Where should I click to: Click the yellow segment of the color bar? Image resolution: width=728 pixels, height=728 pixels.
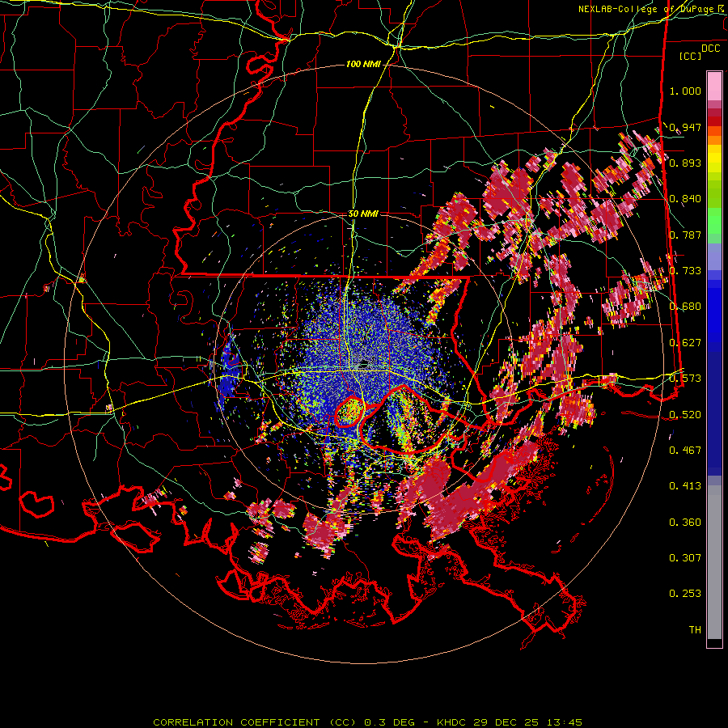coord(714,159)
